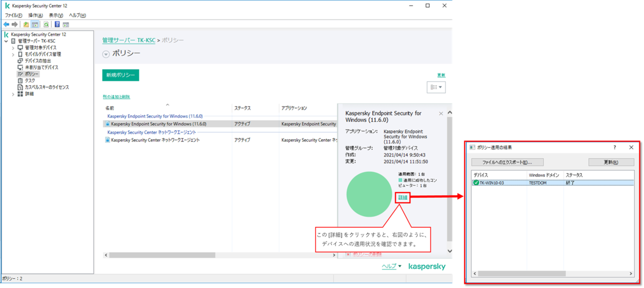This screenshot has height=288, width=644.
Task: Click the Kaspersky logo at bottom right
Action: 427,267
